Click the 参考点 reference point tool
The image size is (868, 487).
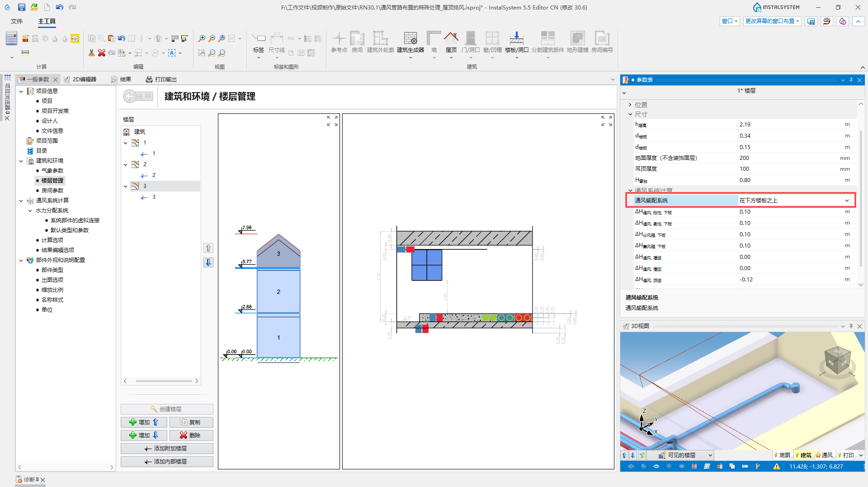pyautogui.click(x=339, y=42)
